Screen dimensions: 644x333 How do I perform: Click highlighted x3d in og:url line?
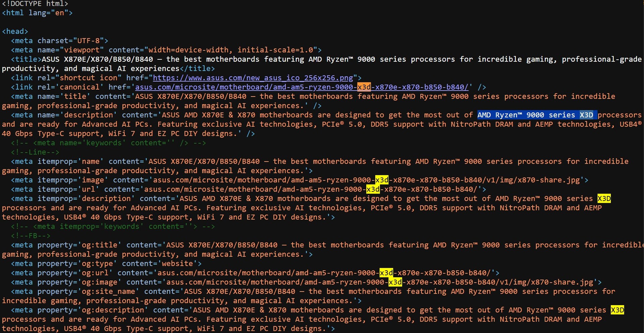(386, 273)
